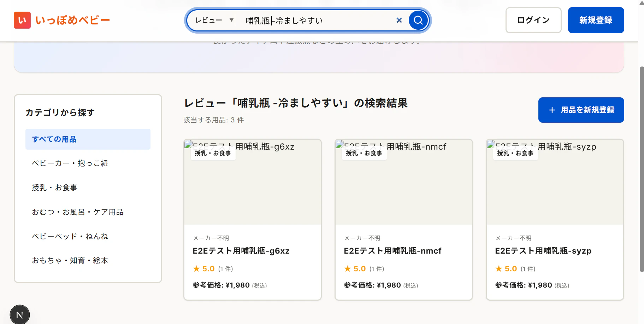This screenshot has width=644, height=324.
Task: Click メーカー不明 on the g6xz card
Action: 211,238
